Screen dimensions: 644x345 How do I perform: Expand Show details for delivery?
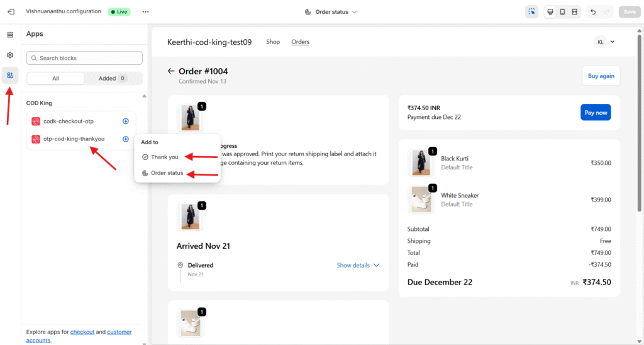tap(358, 265)
